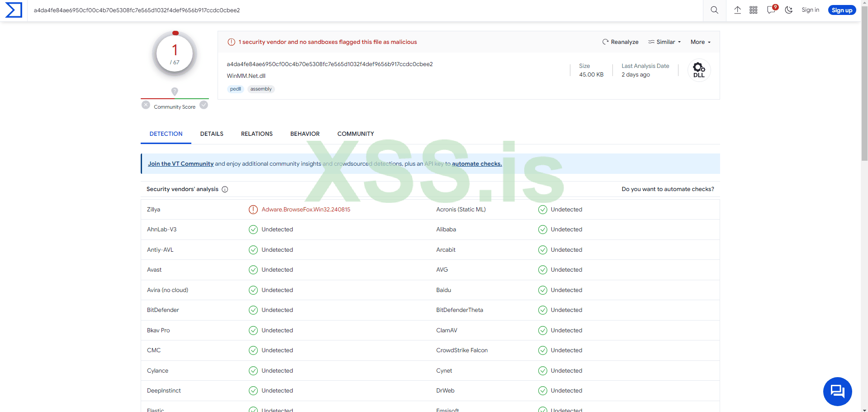Click the Cynet undetected check icon
This screenshot has height=412, width=868.
(x=543, y=371)
